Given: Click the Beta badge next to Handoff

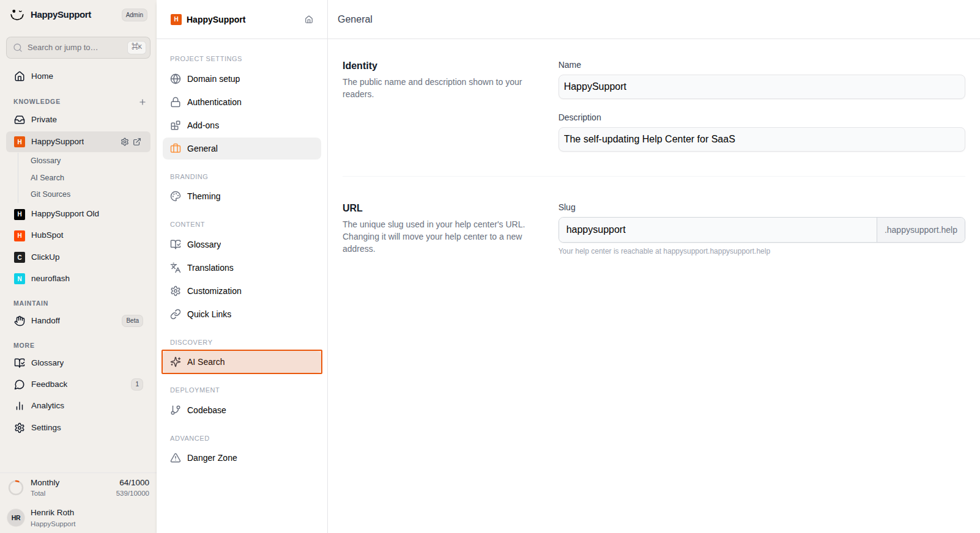Looking at the screenshot, I should click(133, 321).
